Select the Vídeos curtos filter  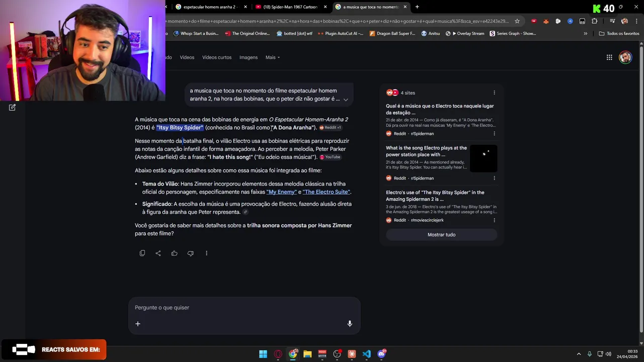(x=217, y=57)
